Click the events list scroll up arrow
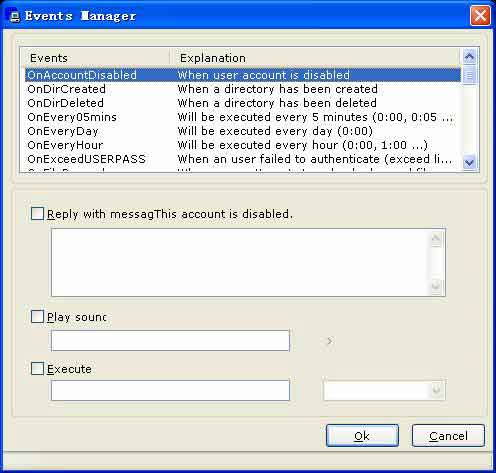Viewport: 496px width, 473px height. (x=469, y=57)
